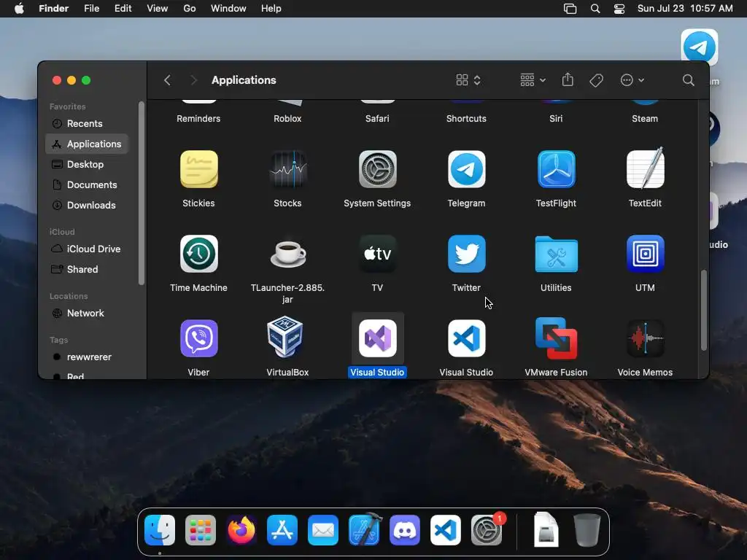Viewport: 747px width, 560px height.
Task: Open the Edit menu
Action: point(123,9)
